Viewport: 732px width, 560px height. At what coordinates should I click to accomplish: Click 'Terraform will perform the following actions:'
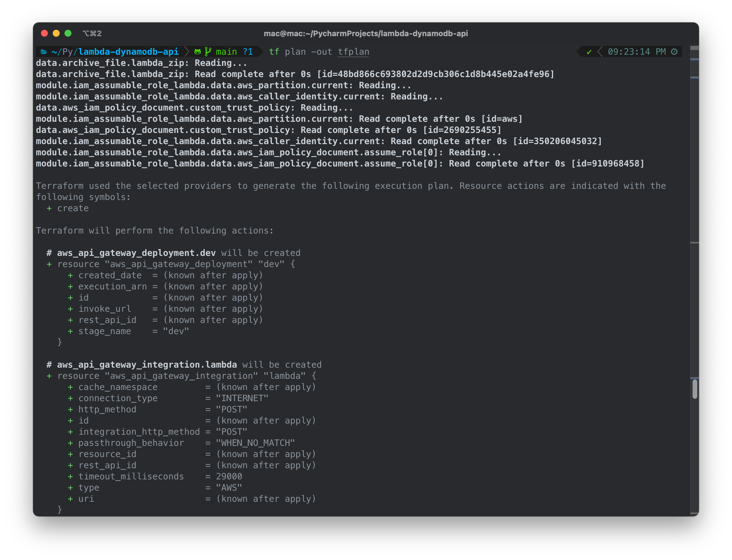click(155, 230)
